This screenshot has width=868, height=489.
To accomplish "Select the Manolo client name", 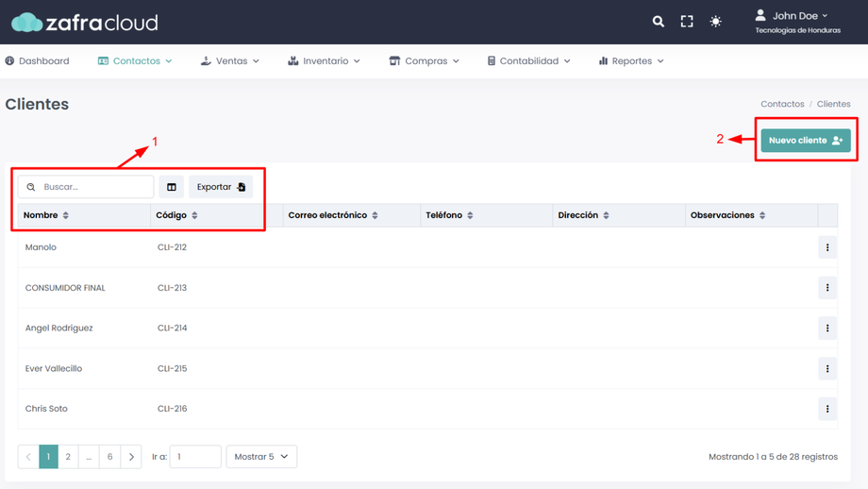I will (41, 247).
